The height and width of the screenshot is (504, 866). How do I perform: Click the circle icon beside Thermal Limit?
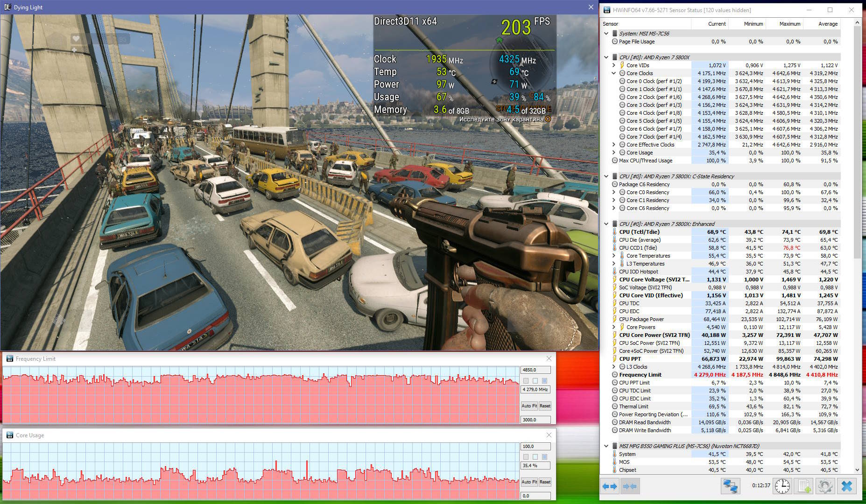615,406
